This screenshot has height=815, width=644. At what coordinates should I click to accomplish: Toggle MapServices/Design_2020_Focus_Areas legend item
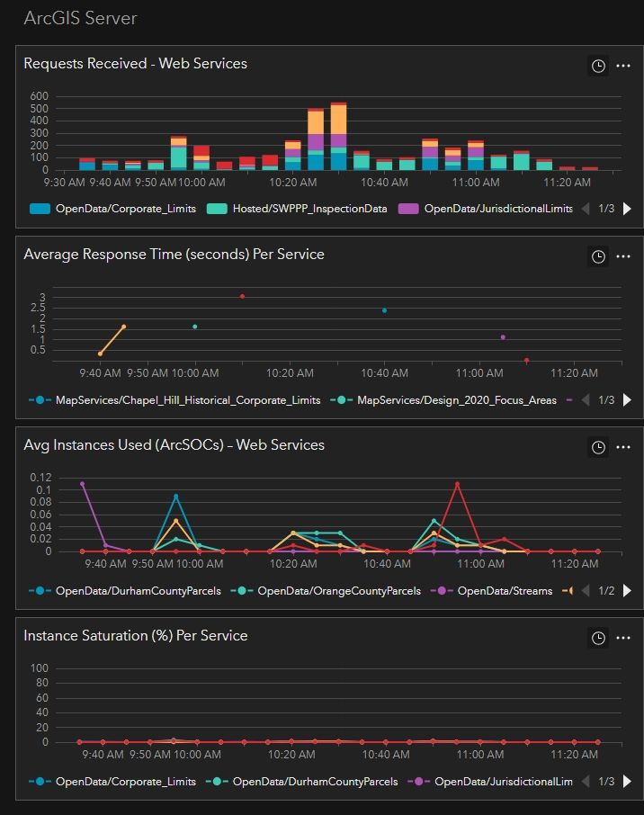coord(443,400)
